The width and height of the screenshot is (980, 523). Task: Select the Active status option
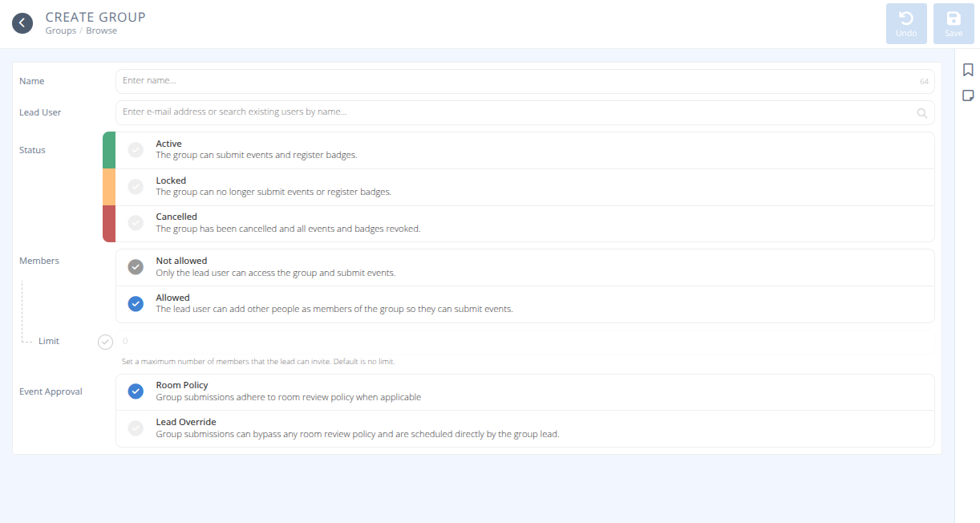click(x=525, y=150)
